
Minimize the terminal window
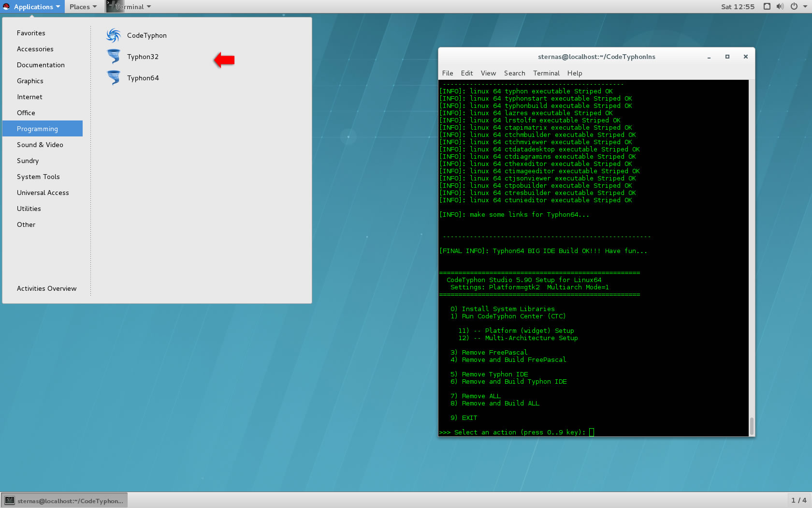[x=709, y=57]
